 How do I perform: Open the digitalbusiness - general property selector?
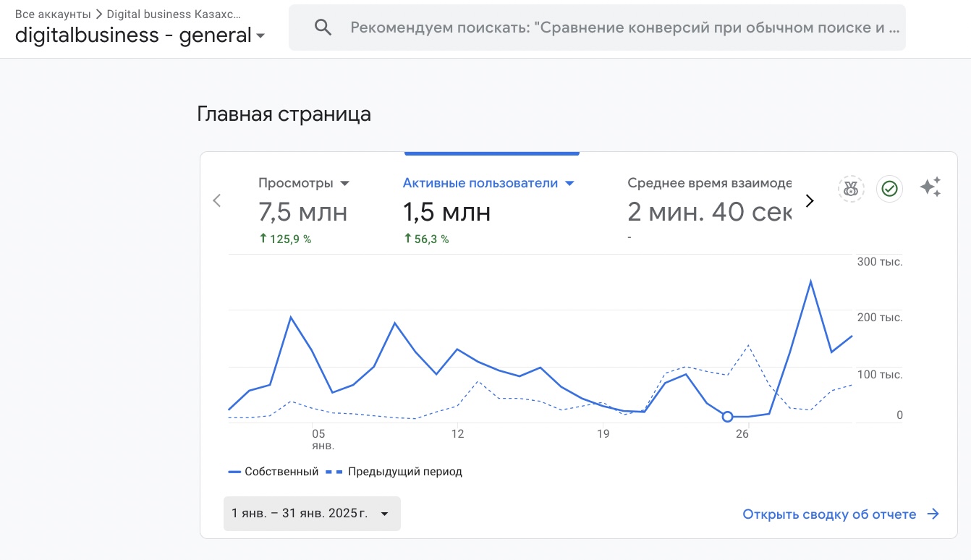140,35
